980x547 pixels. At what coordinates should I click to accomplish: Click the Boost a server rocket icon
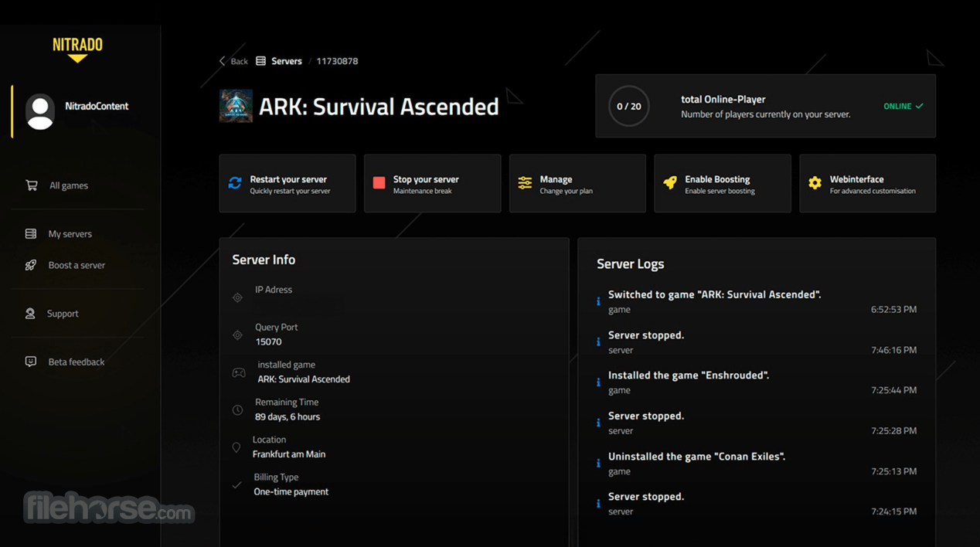pos(31,265)
